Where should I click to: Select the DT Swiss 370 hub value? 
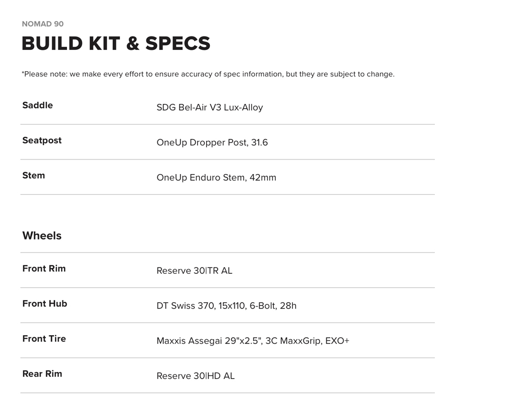[227, 306]
